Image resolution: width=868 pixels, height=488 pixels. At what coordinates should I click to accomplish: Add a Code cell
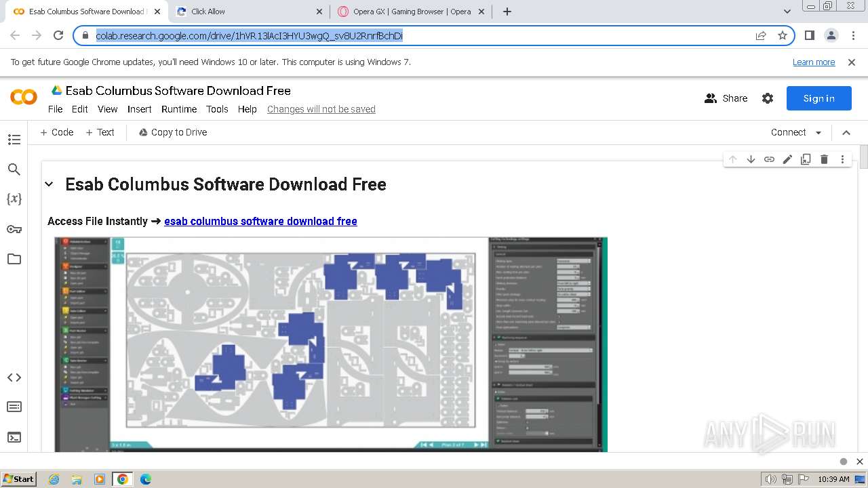pyautogui.click(x=57, y=132)
